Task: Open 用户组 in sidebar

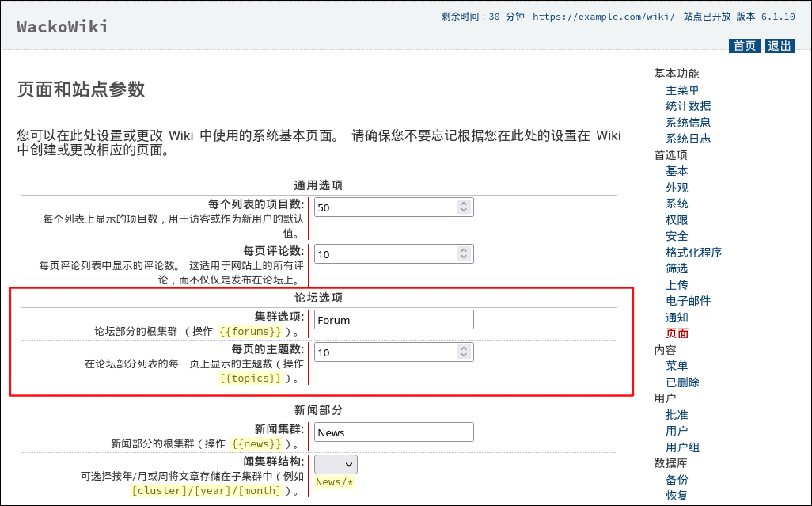Action: point(682,447)
